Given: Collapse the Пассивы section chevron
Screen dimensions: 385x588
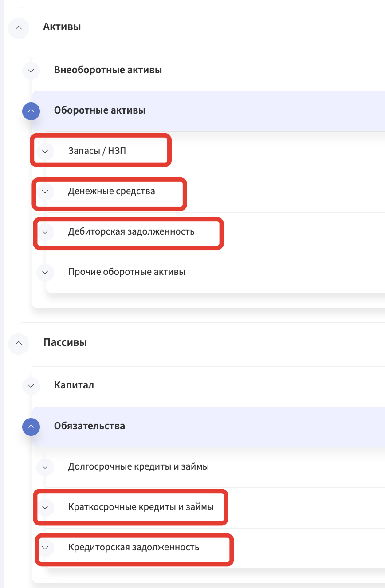Looking at the screenshot, I should coord(18,343).
